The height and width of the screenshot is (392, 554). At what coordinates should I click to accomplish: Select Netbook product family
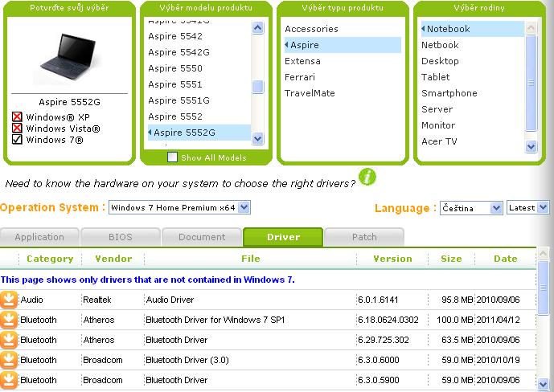tap(440, 45)
